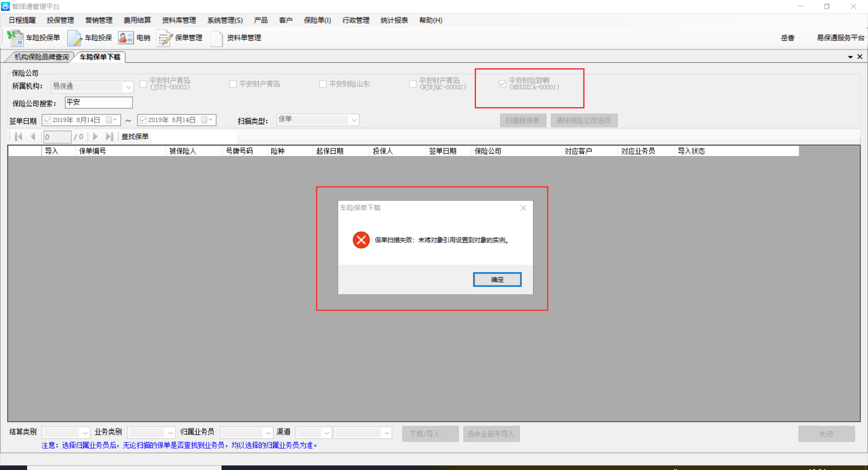
Task: Open the second 渠道 dropdown
Action: pyautogui.click(x=387, y=433)
